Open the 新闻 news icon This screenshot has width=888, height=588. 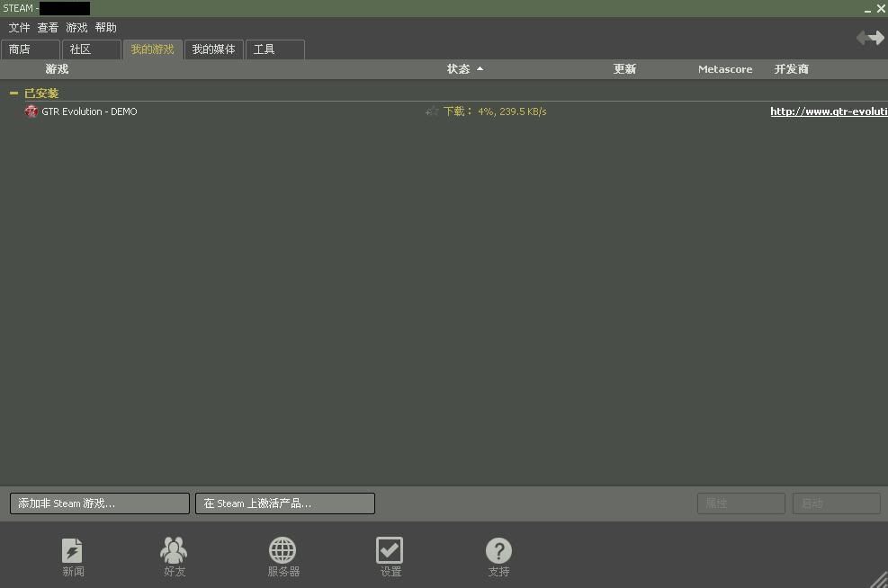click(73, 557)
